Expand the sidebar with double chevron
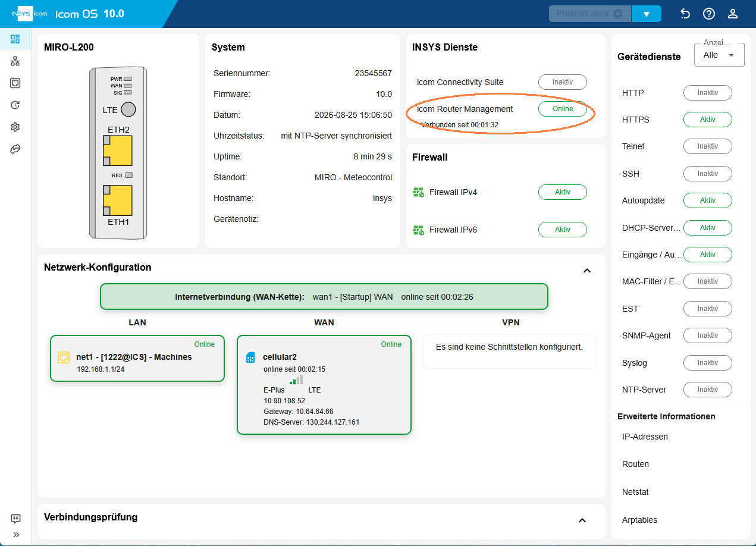756x546 pixels. tap(16, 535)
